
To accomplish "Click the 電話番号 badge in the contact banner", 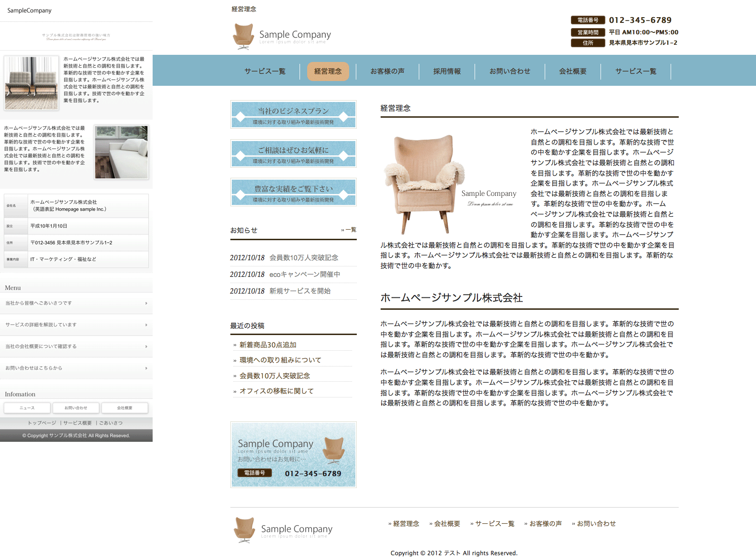I will 254,473.
